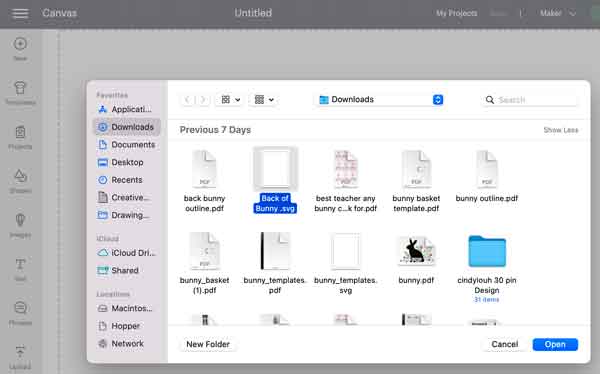Screen dimensions: 600x374
Task: Select bunny outline.pdf file
Action: coord(487,176)
